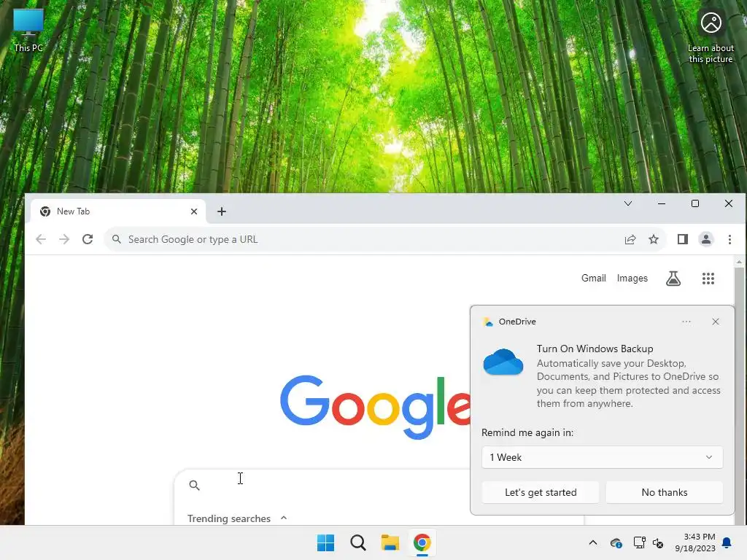
Task: Collapse Trending searches section
Action: tap(284, 518)
